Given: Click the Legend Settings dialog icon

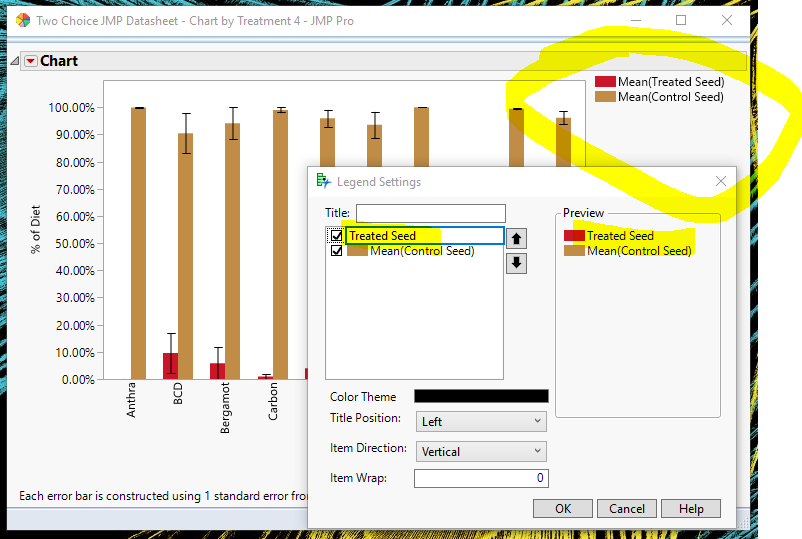Looking at the screenshot, I should 324,181.
